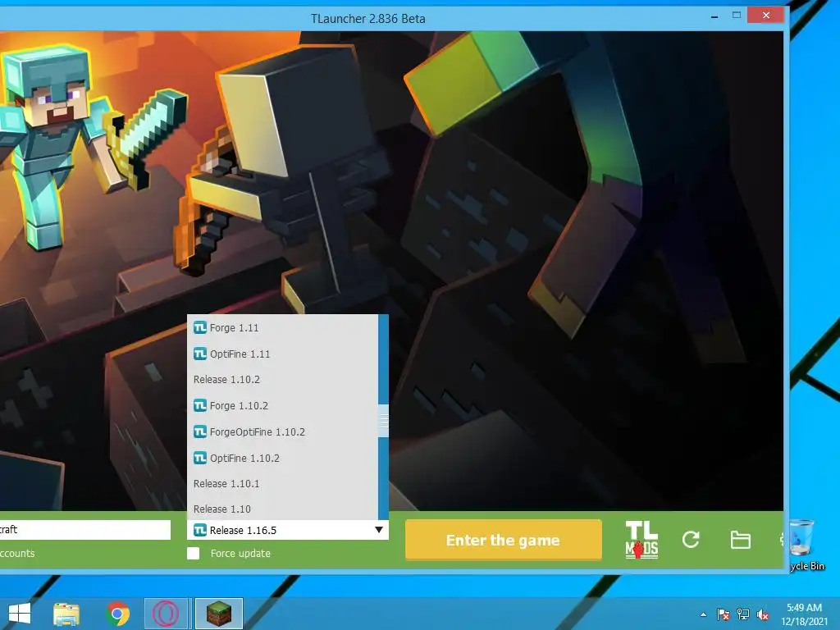Open Action Center flag icon
The width and height of the screenshot is (840, 630).
coord(723,614)
